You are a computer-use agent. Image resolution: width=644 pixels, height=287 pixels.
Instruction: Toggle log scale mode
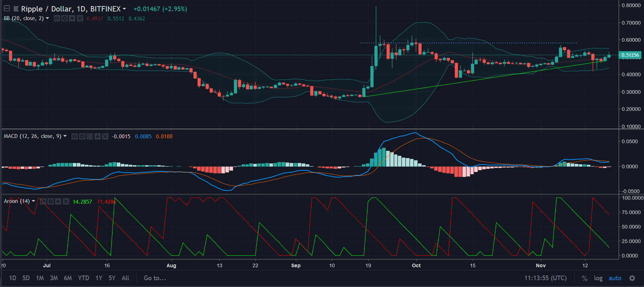(598, 278)
